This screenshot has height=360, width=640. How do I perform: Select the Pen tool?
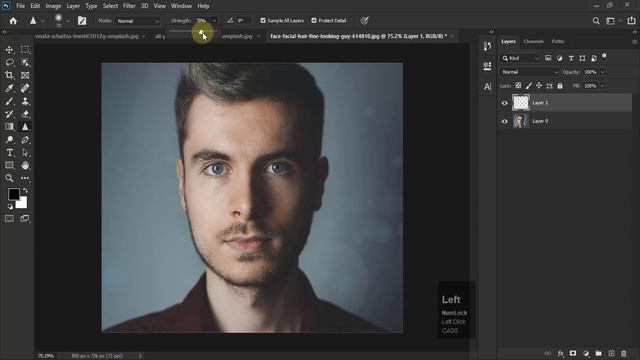[x=25, y=140]
